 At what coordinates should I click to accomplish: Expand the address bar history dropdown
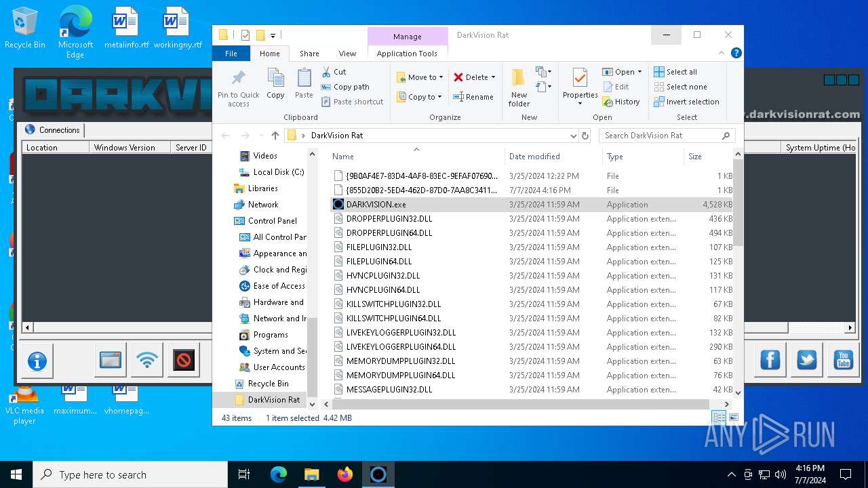[574, 136]
